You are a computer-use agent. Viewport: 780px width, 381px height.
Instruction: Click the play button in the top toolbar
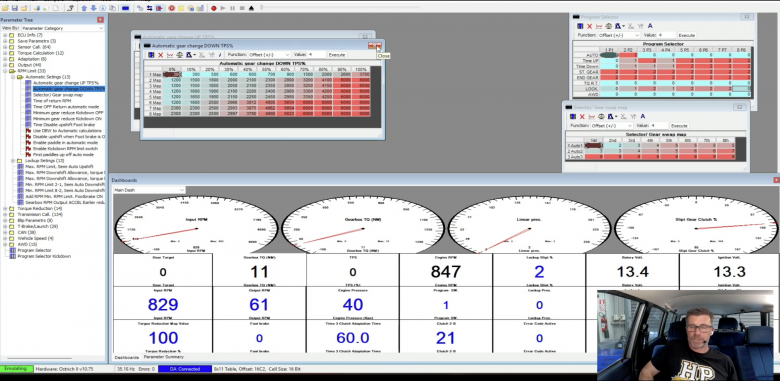pyautogui.click(x=223, y=8)
